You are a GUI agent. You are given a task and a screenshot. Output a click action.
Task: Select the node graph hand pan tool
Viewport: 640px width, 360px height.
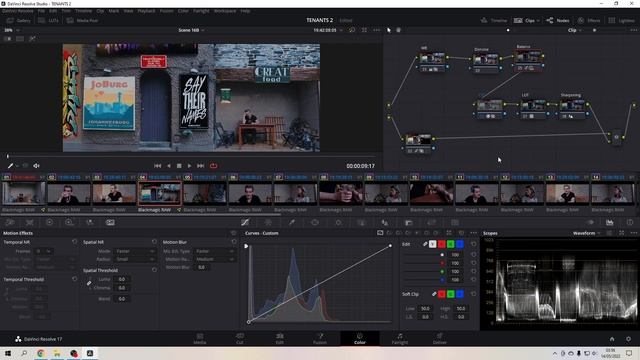399,30
